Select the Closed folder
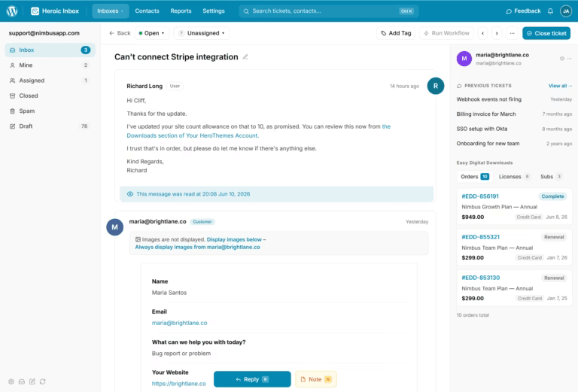Viewport: 578px width, 392px height. tap(50, 96)
